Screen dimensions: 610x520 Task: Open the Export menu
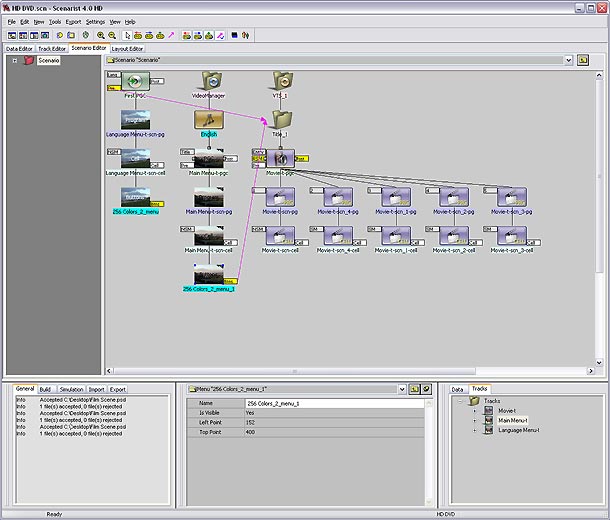coord(73,21)
